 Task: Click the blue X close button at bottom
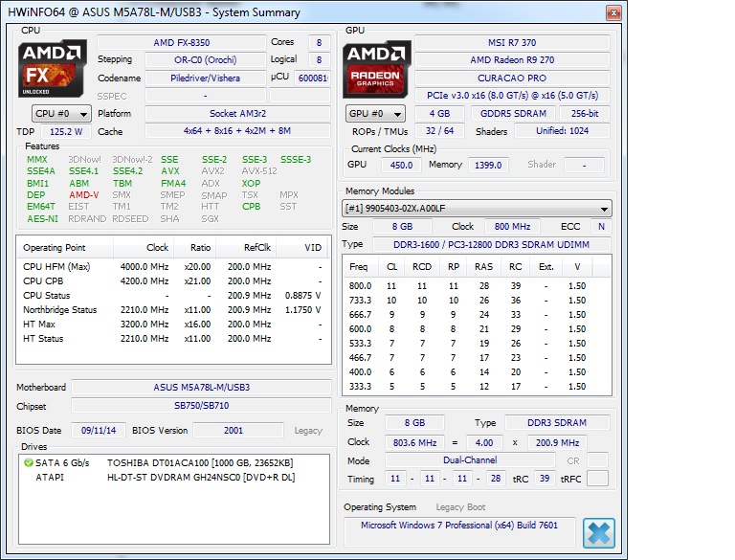click(x=598, y=533)
